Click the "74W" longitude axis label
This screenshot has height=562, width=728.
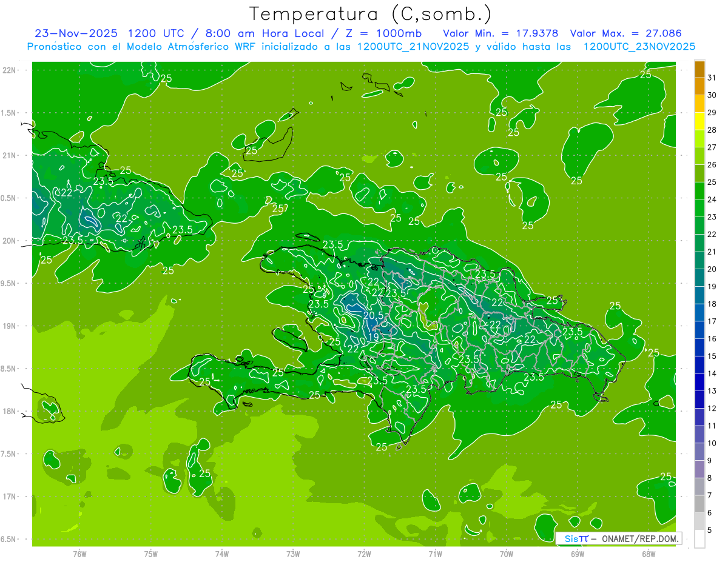point(222,554)
